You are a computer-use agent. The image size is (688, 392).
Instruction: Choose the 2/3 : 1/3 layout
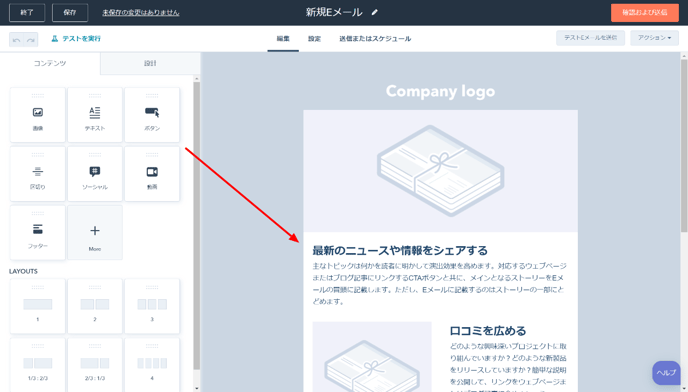pyautogui.click(x=95, y=365)
